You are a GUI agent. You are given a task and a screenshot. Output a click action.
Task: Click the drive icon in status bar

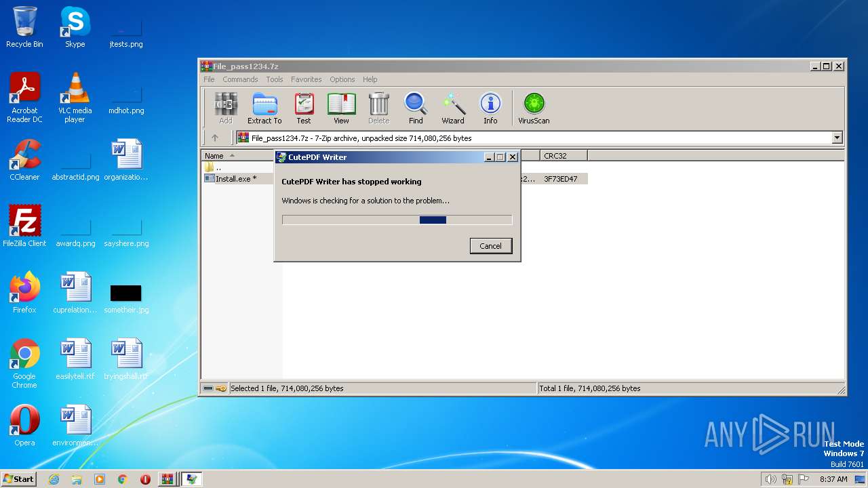pos(208,388)
